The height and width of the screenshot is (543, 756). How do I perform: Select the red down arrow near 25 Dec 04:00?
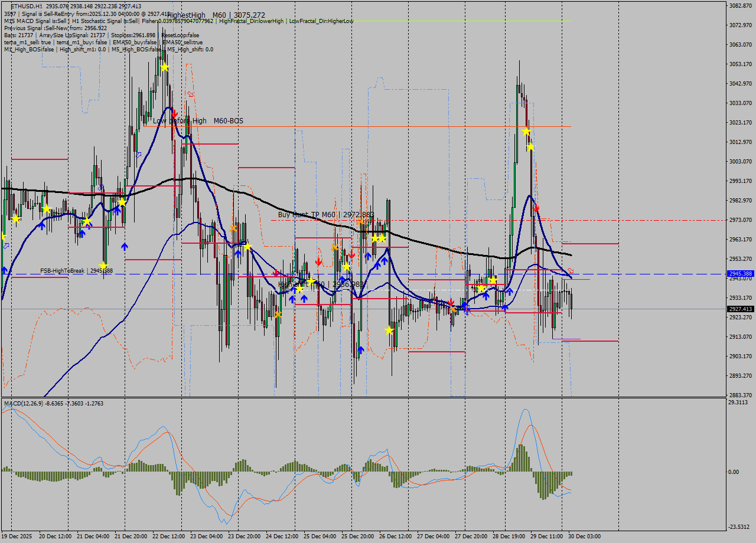coord(319,261)
